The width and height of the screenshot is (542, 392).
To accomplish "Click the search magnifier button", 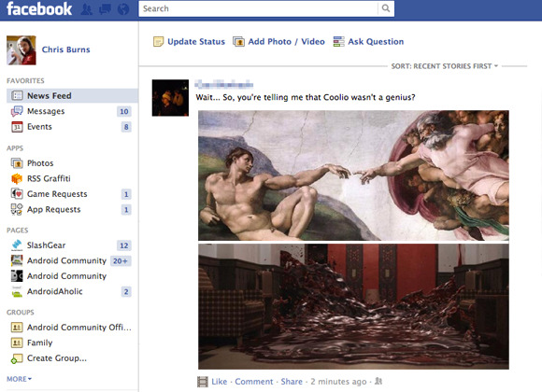I will point(386,8).
